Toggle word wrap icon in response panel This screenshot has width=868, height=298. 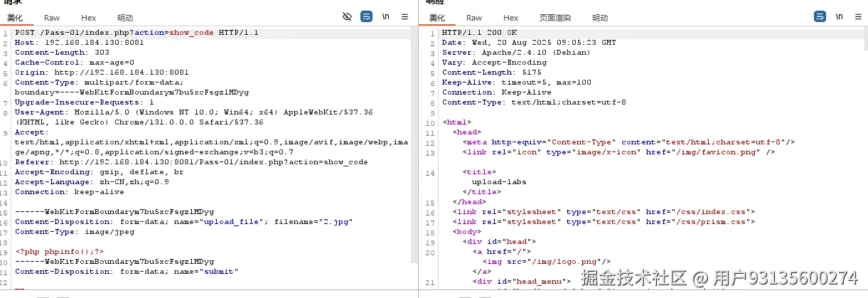point(820,16)
